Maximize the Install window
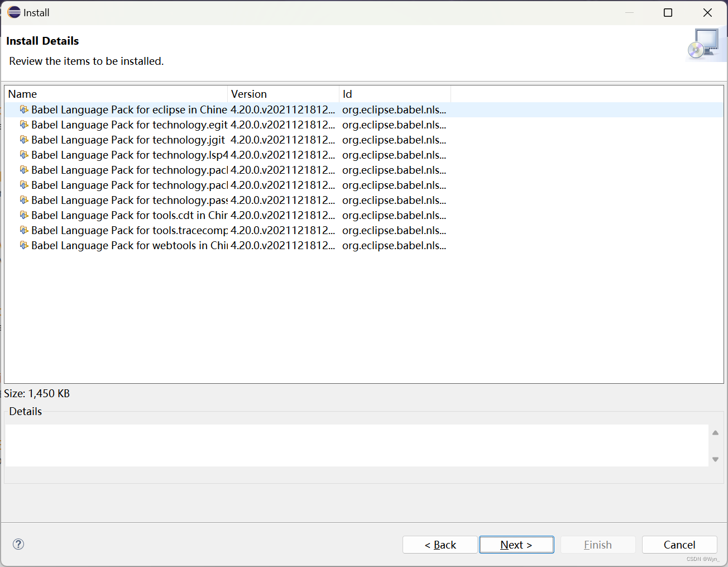 pyautogui.click(x=668, y=12)
